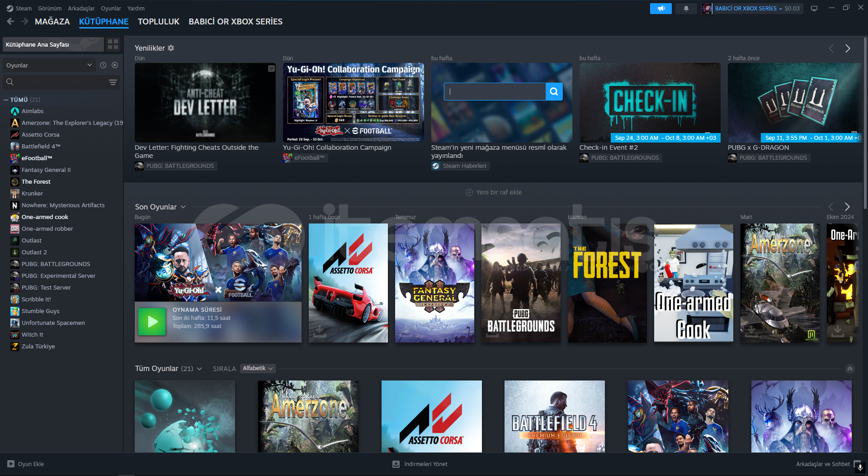Open the Check-in Event #2 news card
This screenshot has width=868, height=476.
point(650,103)
